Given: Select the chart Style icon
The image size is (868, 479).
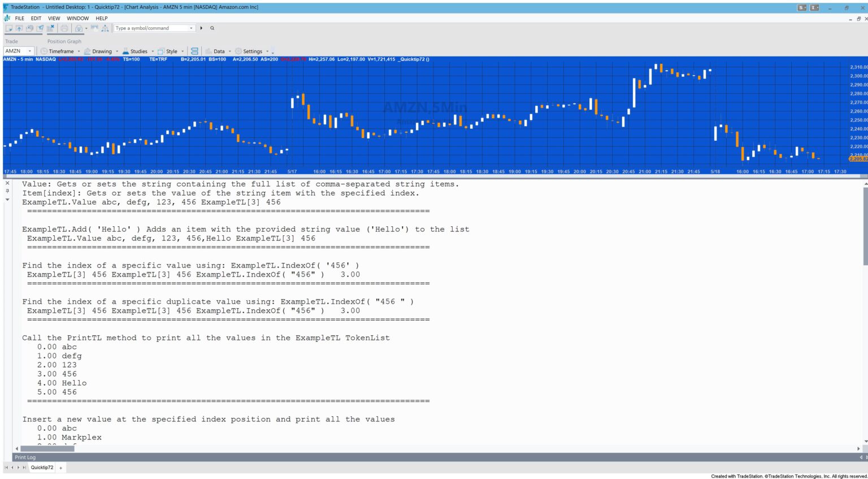Looking at the screenshot, I should 160,51.
